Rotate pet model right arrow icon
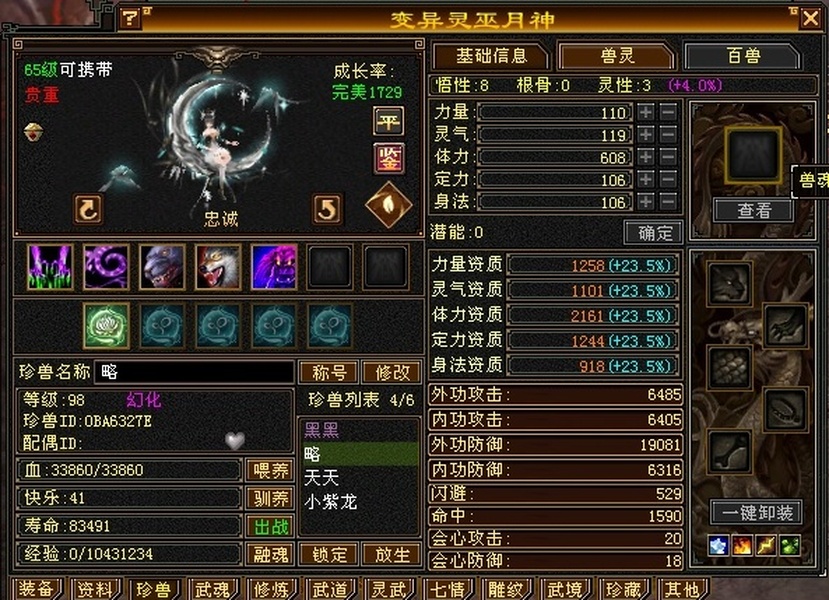This screenshot has height=600, width=829. click(327, 209)
